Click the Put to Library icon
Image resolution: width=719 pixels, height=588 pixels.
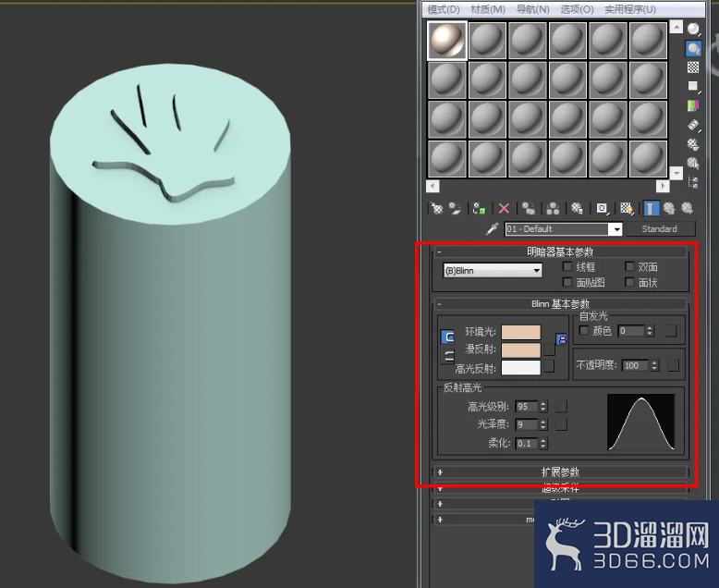coord(577,209)
